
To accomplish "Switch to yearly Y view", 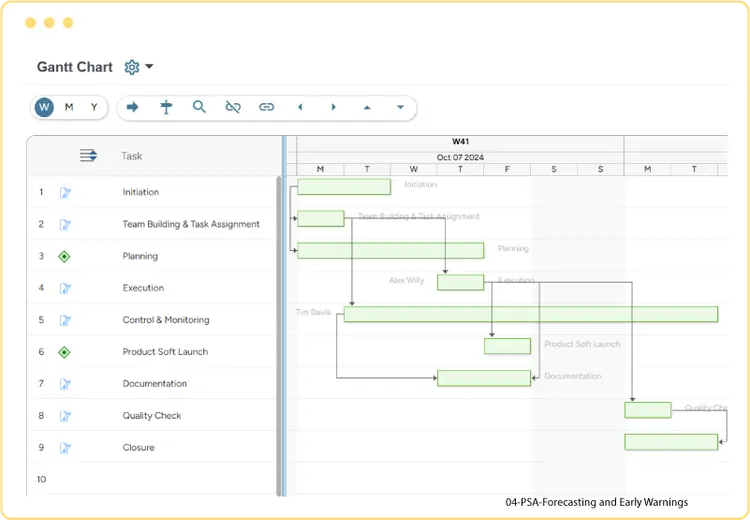I will 94,107.
